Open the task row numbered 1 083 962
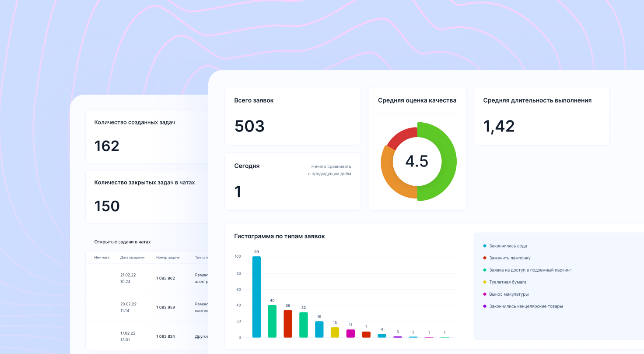644x354 pixels. (165, 278)
